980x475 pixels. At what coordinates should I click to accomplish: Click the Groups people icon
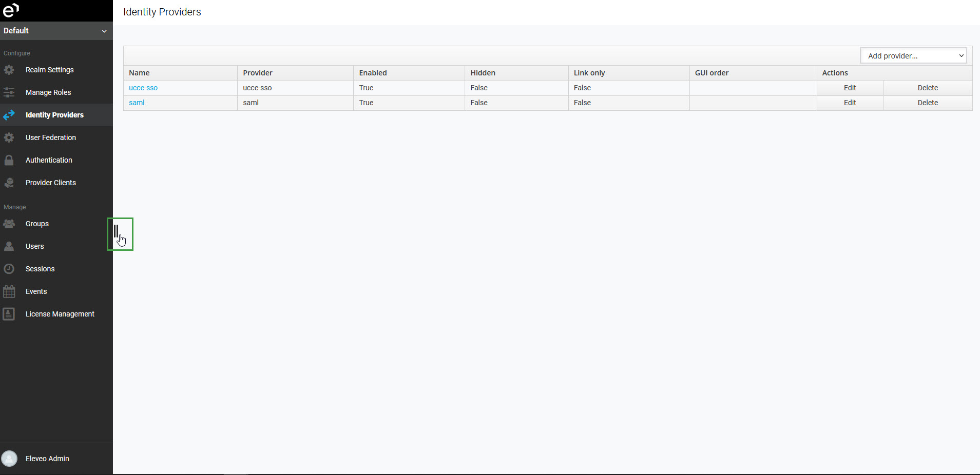(9, 224)
